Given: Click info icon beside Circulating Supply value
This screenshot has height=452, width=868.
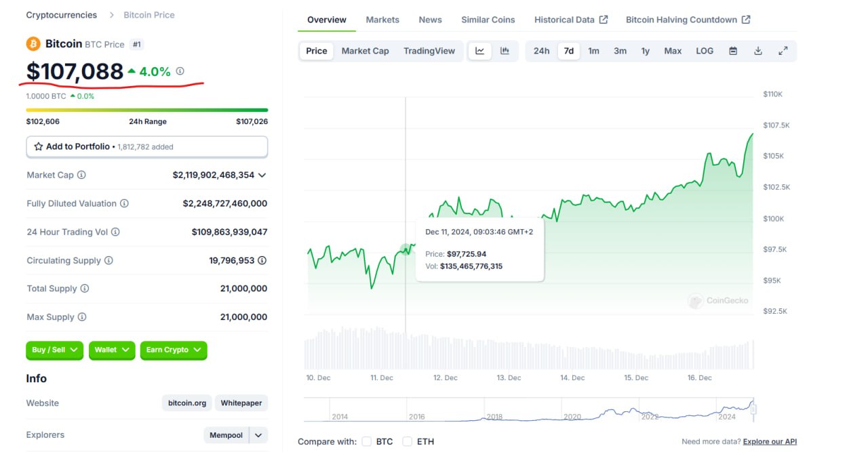Looking at the screenshot, I should coord(262,260).
